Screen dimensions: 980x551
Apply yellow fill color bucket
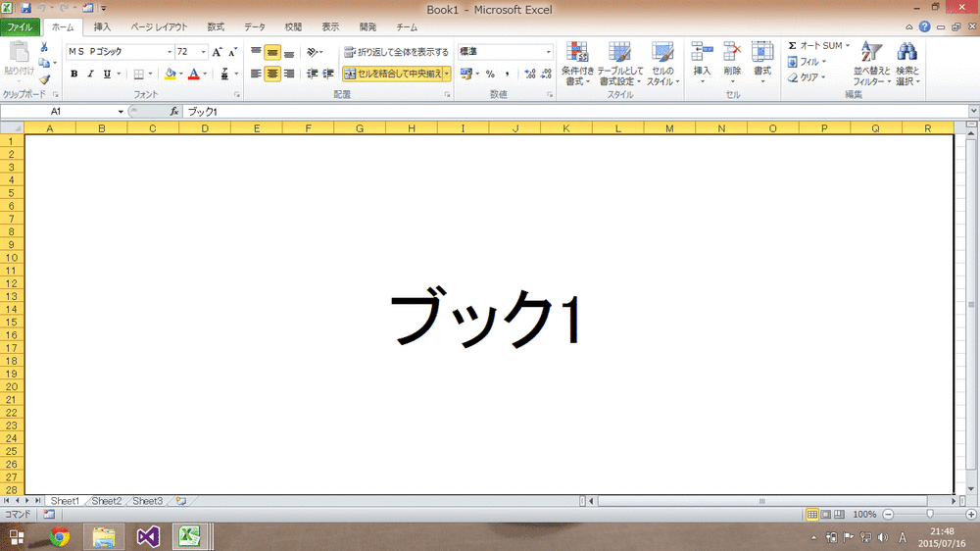[170, 74]
